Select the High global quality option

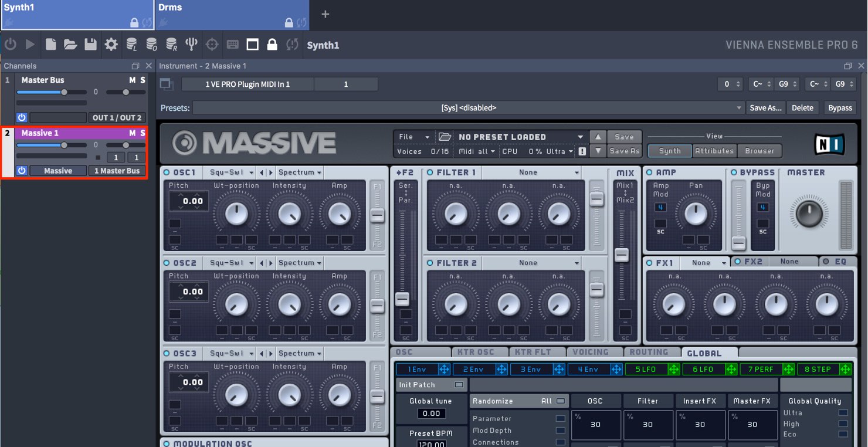[x=843, y=424]
